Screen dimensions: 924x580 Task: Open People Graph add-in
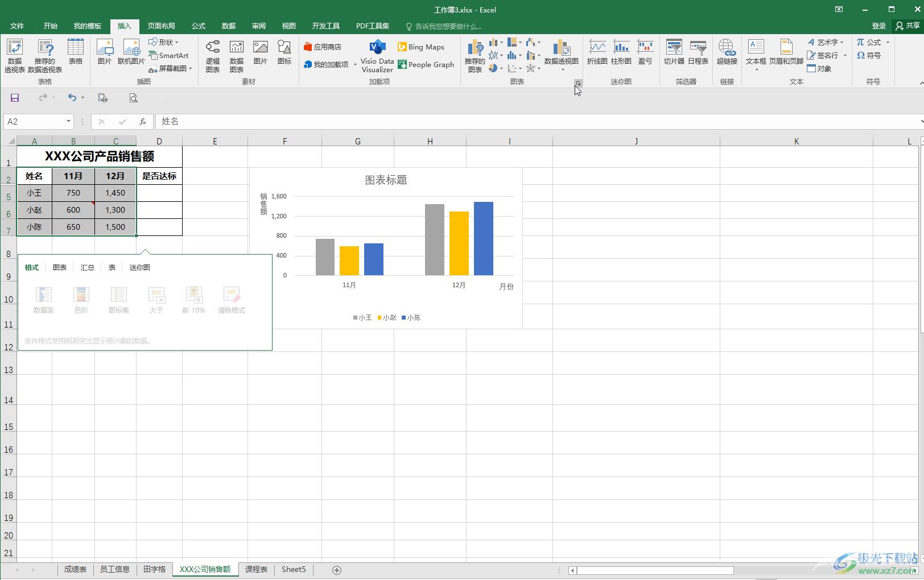[426, 64]
